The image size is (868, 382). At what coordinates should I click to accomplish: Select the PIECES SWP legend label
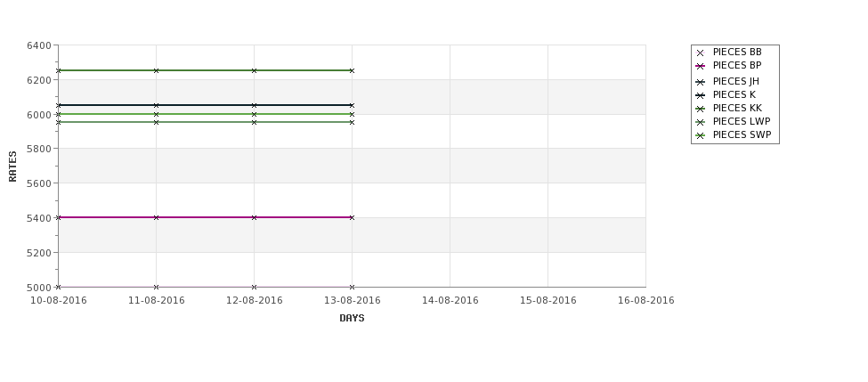pos(742,135)
